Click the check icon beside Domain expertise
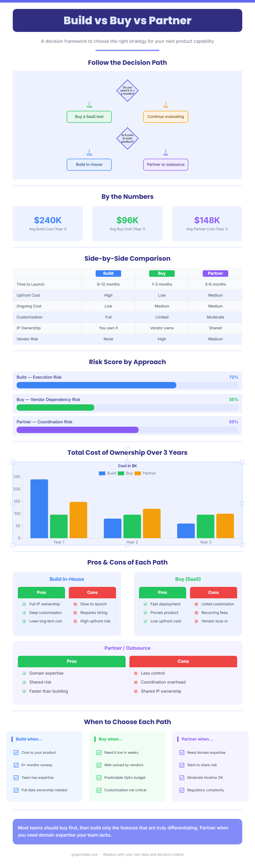The image size is (255, 868). [x=24, y=673]
